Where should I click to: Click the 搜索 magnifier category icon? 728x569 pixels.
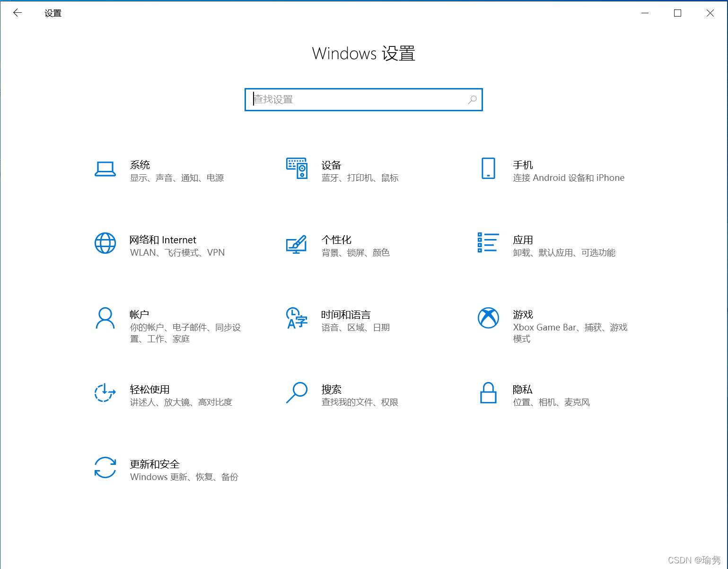point(297,393)
